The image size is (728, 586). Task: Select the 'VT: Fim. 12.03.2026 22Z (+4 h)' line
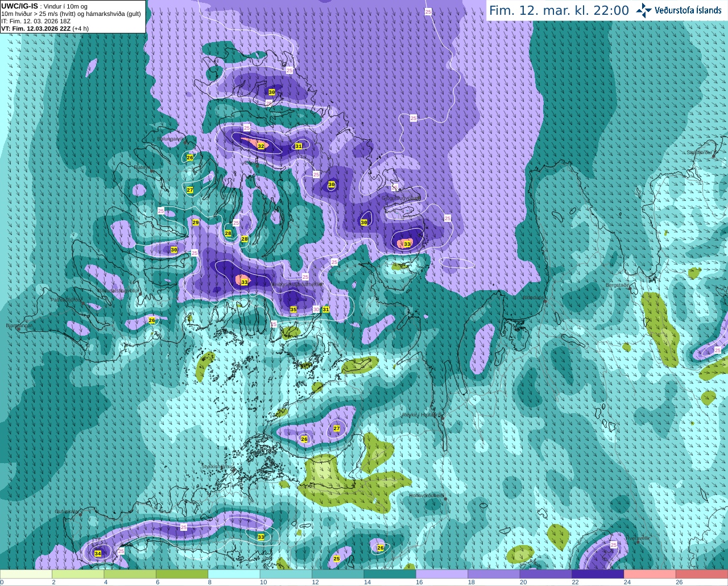pyautogui.click(x=45, y=28)
